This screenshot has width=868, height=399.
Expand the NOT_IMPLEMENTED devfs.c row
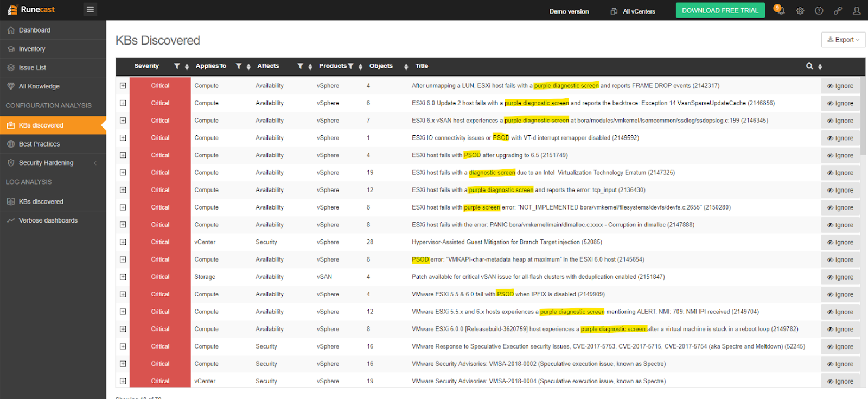(123, 207)
